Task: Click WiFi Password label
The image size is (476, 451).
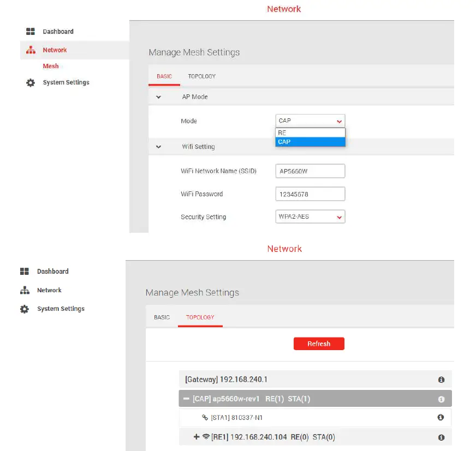Action: click(202, 194)
